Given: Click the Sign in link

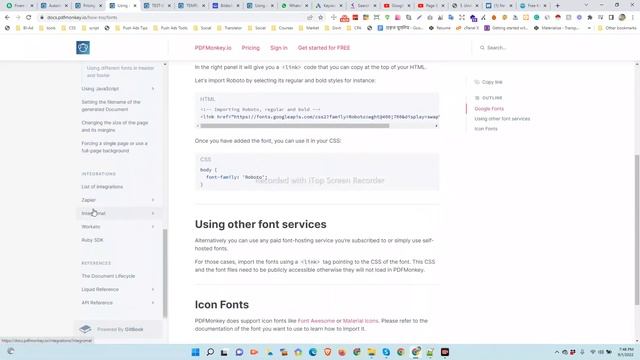Looking at the screenshot, I should tap(279, 48).
